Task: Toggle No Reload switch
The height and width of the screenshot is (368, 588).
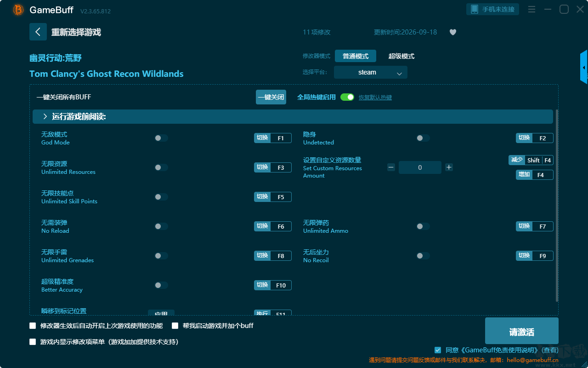Action: (161, 226)
